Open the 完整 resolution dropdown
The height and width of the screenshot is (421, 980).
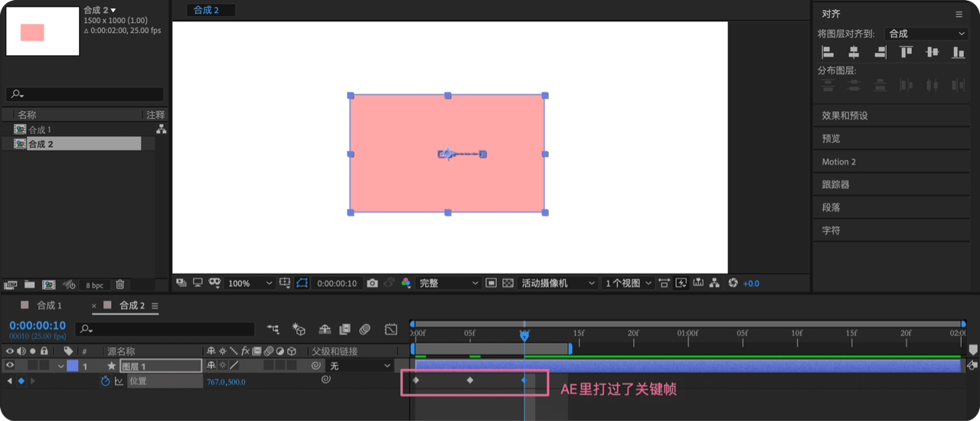449,283
